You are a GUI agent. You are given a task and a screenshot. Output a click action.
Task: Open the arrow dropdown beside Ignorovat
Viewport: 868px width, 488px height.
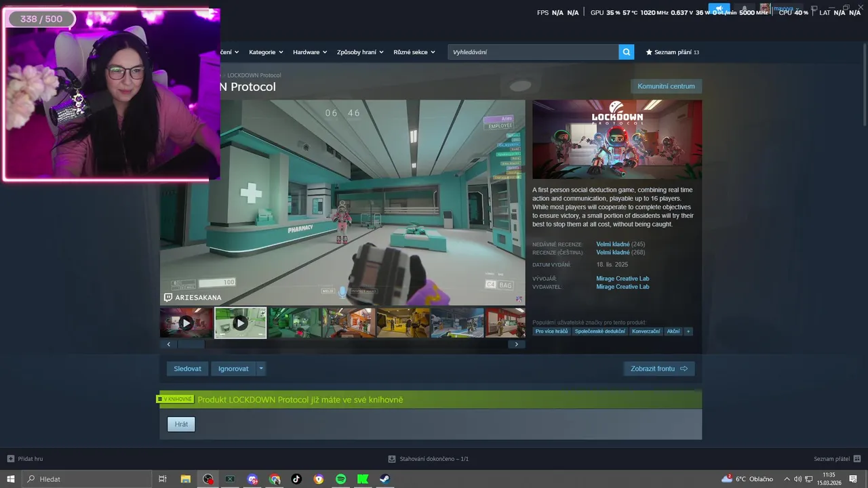pos(261,369)
